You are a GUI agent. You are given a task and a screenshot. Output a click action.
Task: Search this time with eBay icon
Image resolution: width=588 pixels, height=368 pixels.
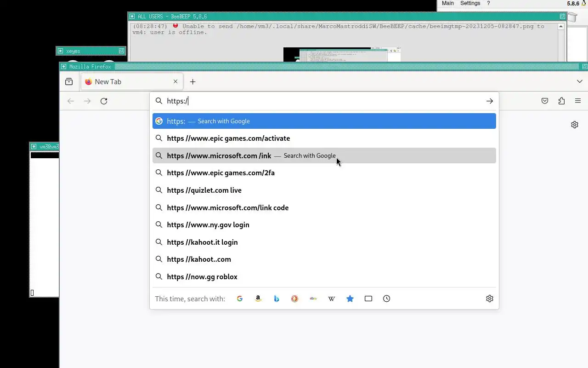[313, 299]
